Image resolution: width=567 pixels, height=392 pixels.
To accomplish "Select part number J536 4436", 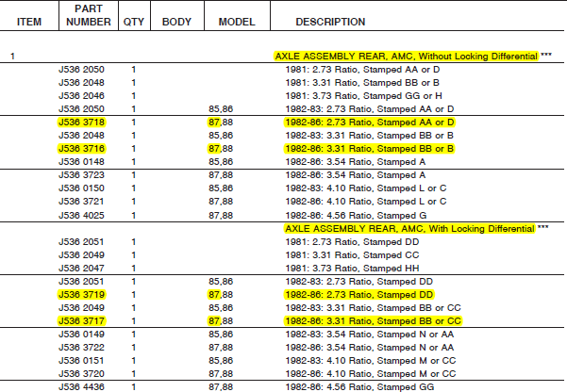I will pyautogui.click(x=81, y=387).
